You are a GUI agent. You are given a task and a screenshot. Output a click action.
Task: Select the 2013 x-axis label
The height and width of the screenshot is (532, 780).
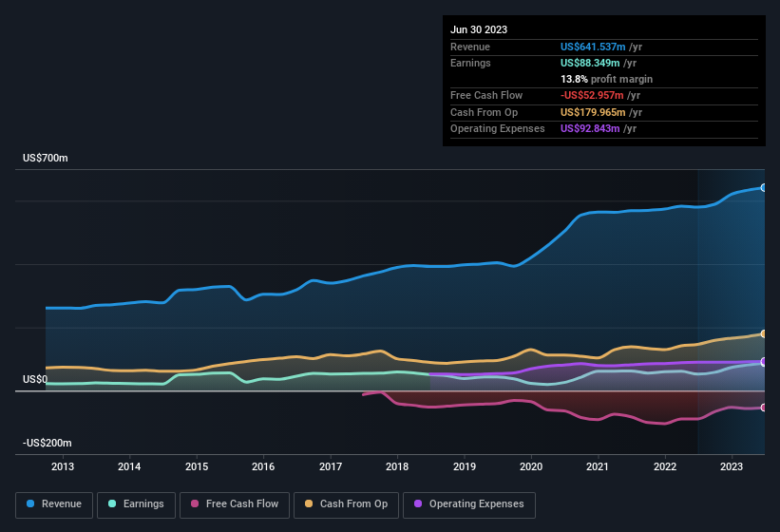(63, 466)
